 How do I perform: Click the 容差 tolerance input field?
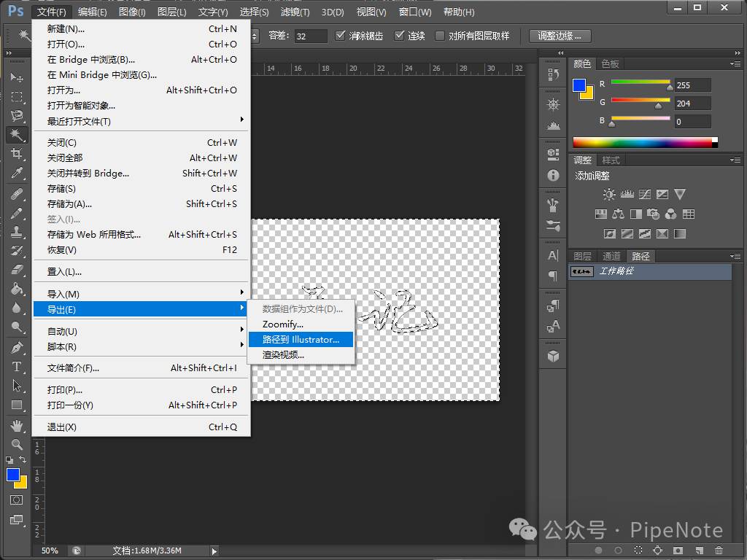(311, 36)
